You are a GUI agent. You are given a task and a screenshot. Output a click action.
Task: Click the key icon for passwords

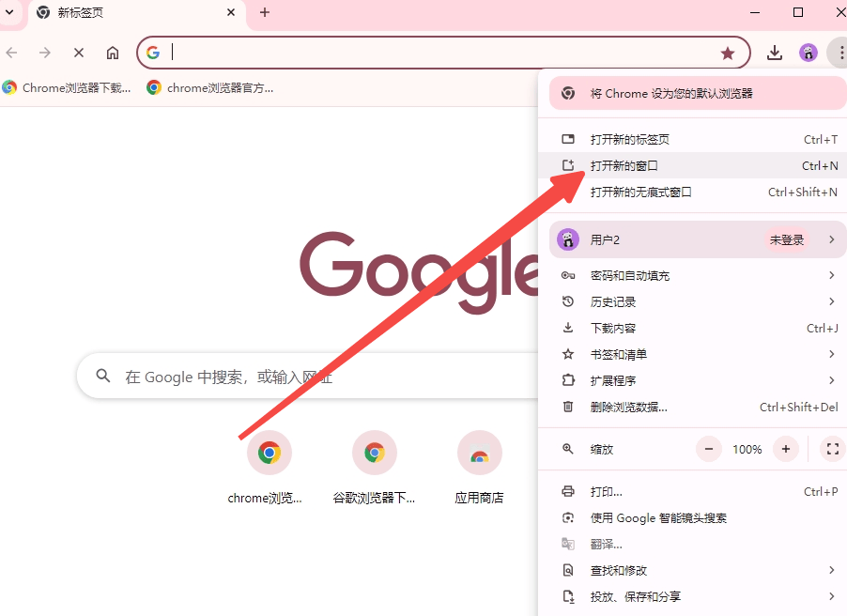coord(568,275)
